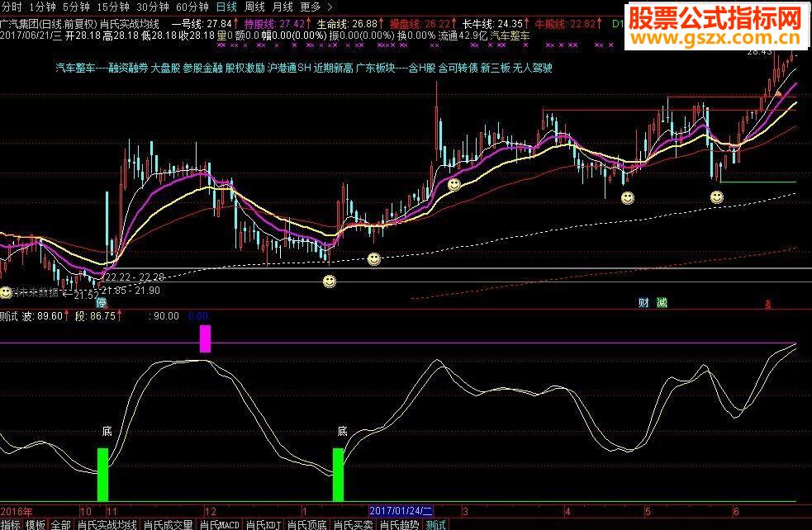This screenshot has height=530, width=812.
Task: Click the 波: 89.60 indicator value
Action: click(x=45, y=315)
